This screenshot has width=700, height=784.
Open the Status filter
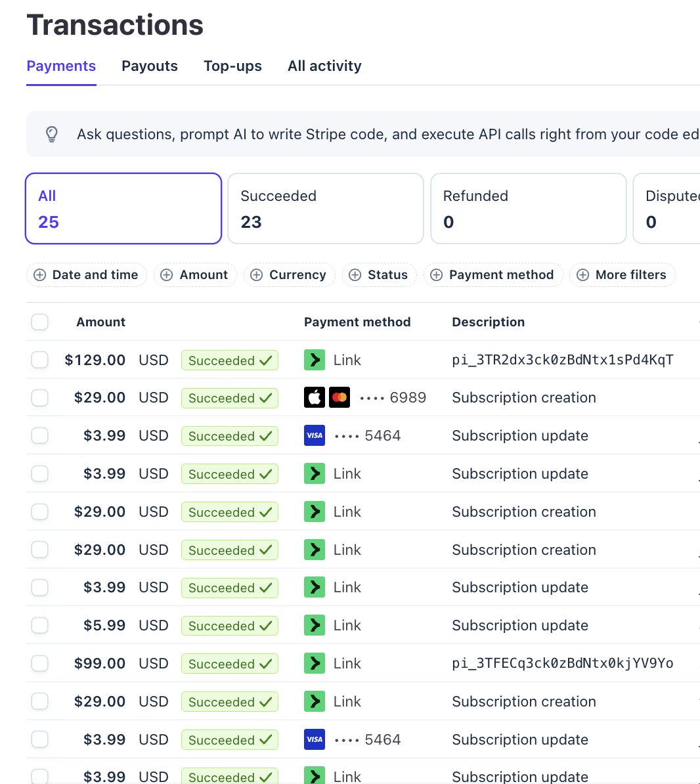[380, 275]
